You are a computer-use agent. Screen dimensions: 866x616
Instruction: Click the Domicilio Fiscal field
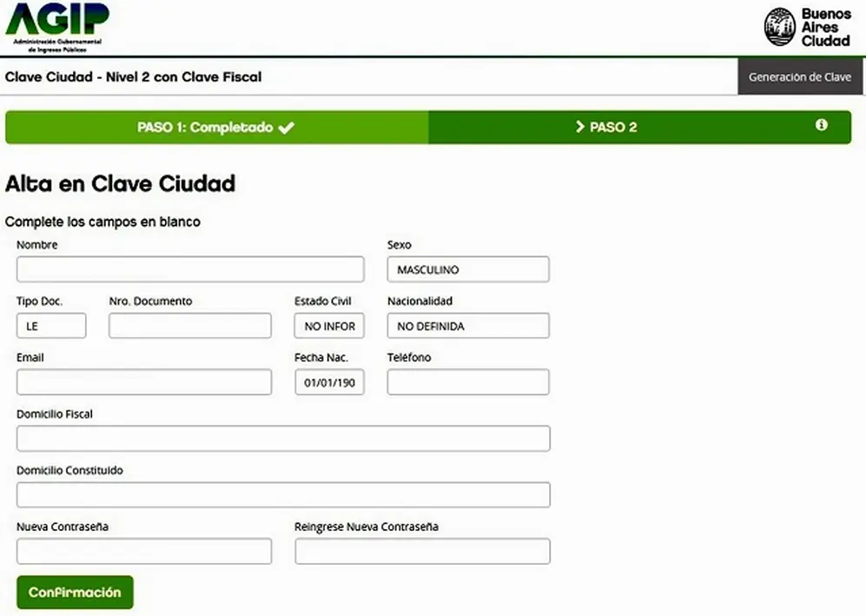[x=283, y=439]
